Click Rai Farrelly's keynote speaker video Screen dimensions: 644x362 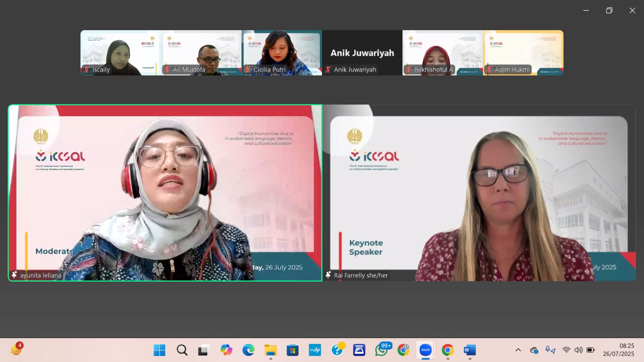[x=479, y=193]
